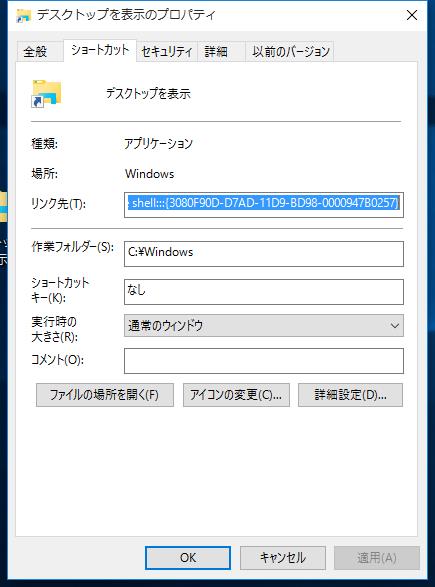The width and height of the screenshot is (435, 587).
Task: Click the title bar folder icon
Action: (24, 15)
